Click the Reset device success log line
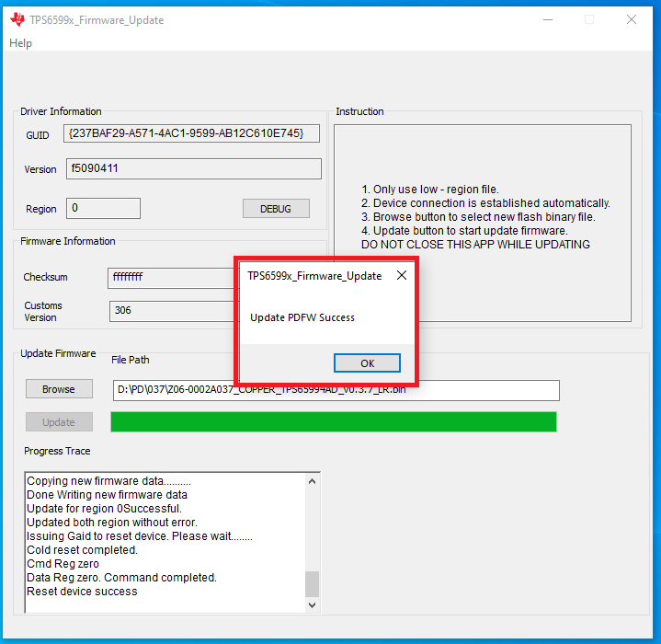Screen dimensions: 661x644 click(x=82, y=592)
